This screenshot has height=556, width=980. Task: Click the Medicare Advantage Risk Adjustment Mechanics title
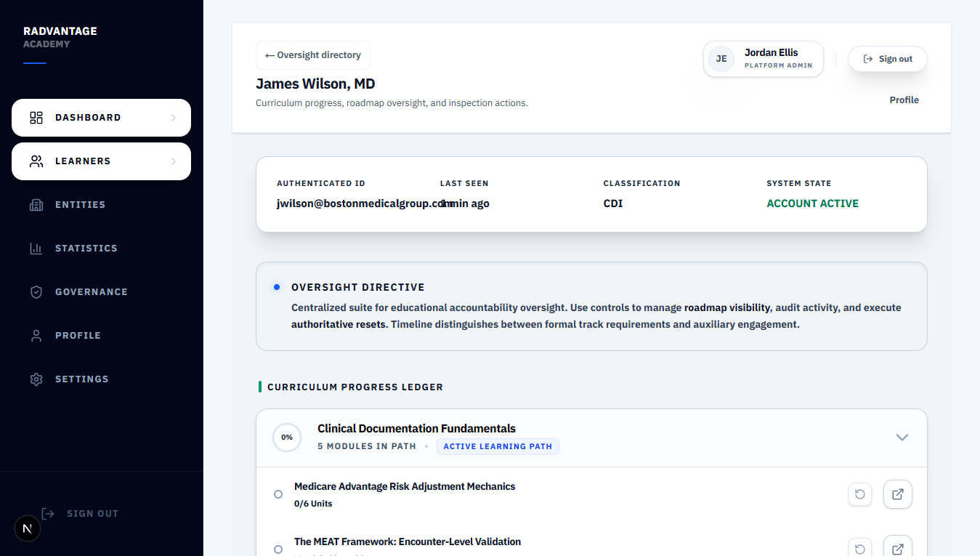pyautogui.click(x=405, y=486)
